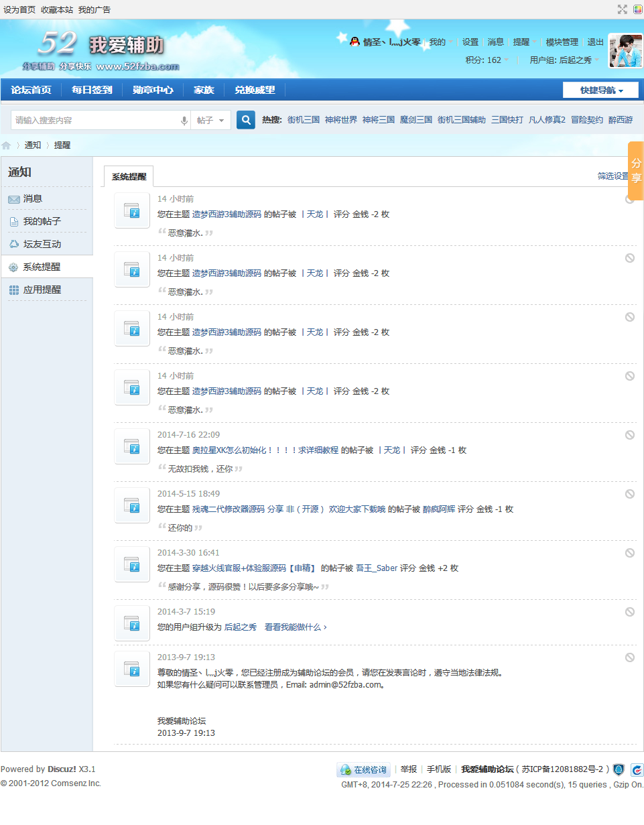Open the 在线咨询 online consultation button
644x825 pixels.
tap(363, 770)
